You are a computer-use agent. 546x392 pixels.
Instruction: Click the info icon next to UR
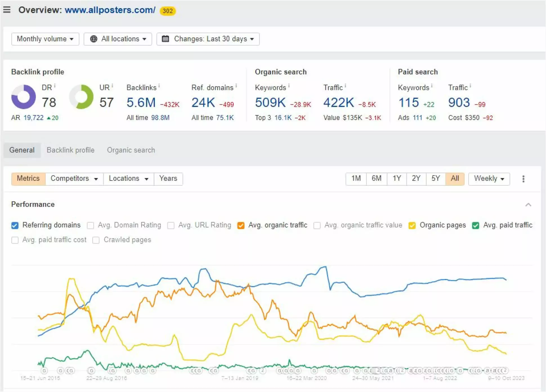[112, 86]
